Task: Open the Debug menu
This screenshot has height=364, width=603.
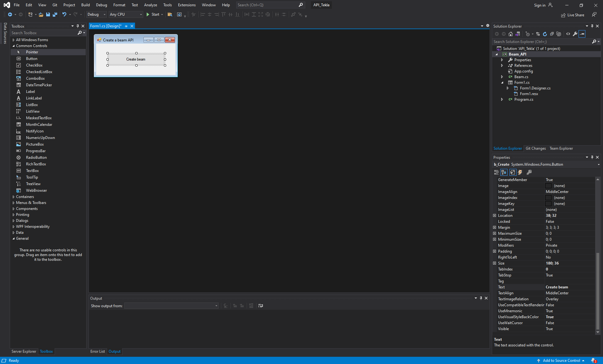Action: pos(101,5)
